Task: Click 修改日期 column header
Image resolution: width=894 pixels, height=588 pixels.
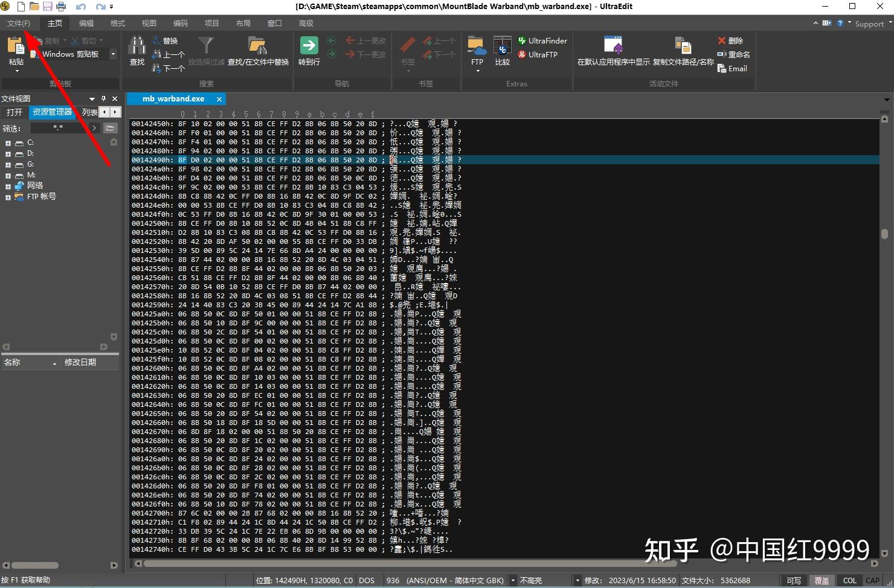Action: 89,362
